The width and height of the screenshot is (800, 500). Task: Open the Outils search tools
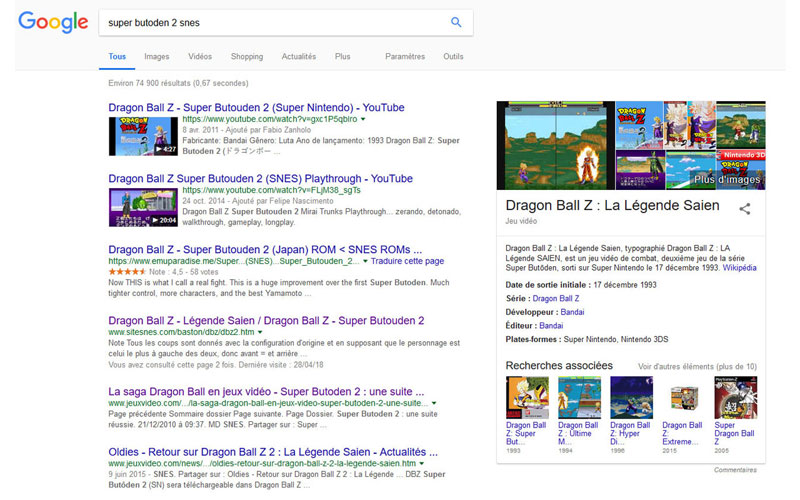453,57
